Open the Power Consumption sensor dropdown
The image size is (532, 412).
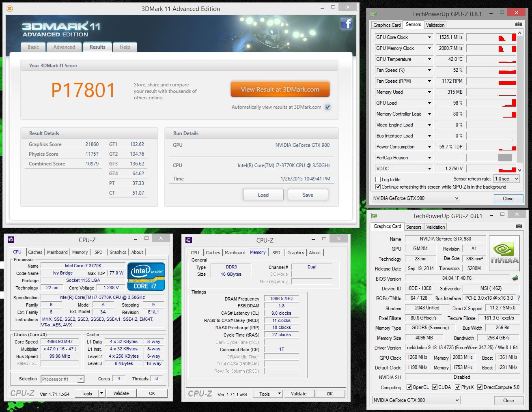pos(429,147)
